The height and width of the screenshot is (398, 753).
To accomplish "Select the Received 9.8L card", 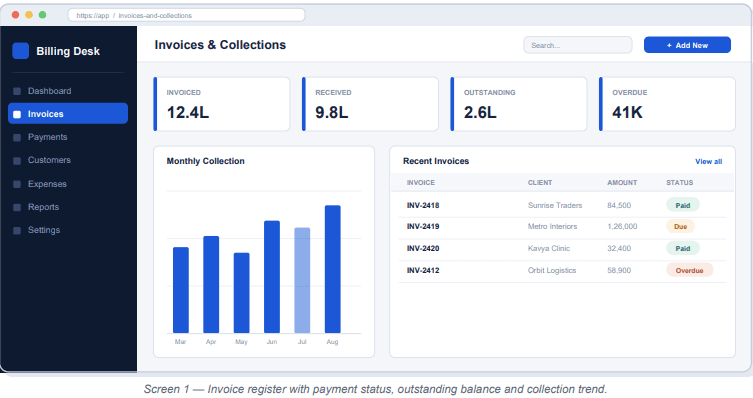I will coord(370,104).
